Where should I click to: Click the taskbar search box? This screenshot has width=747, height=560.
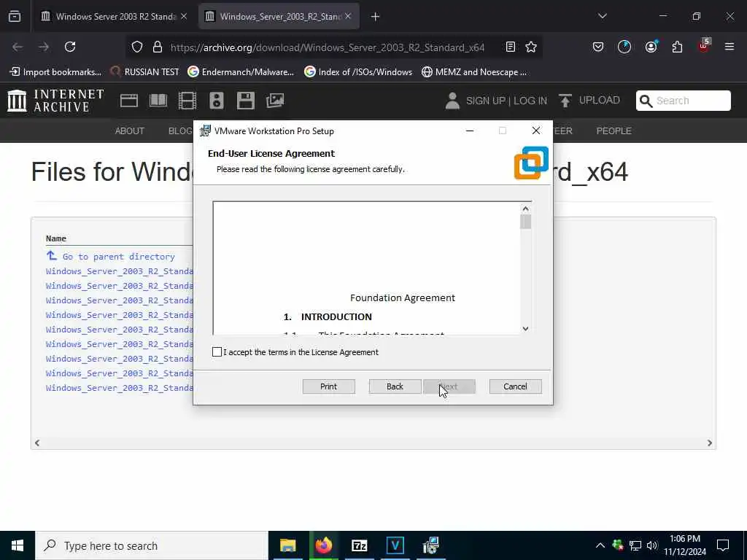tap(152, 545)
